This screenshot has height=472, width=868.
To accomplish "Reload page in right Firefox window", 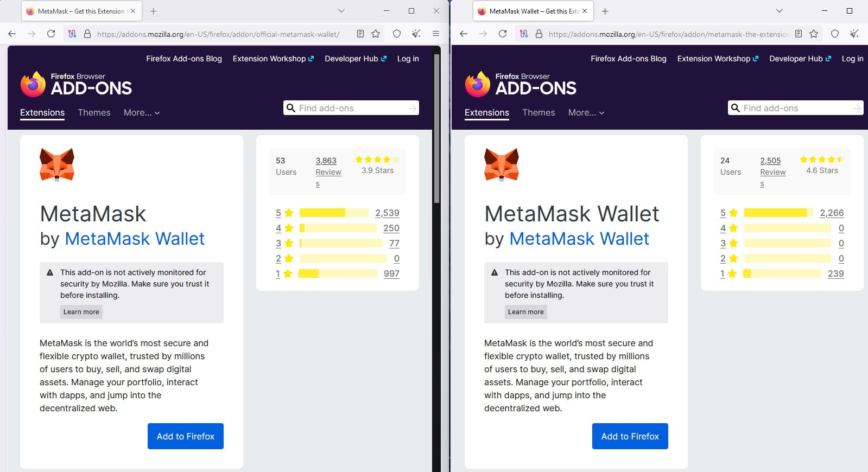I will point(503,34).
